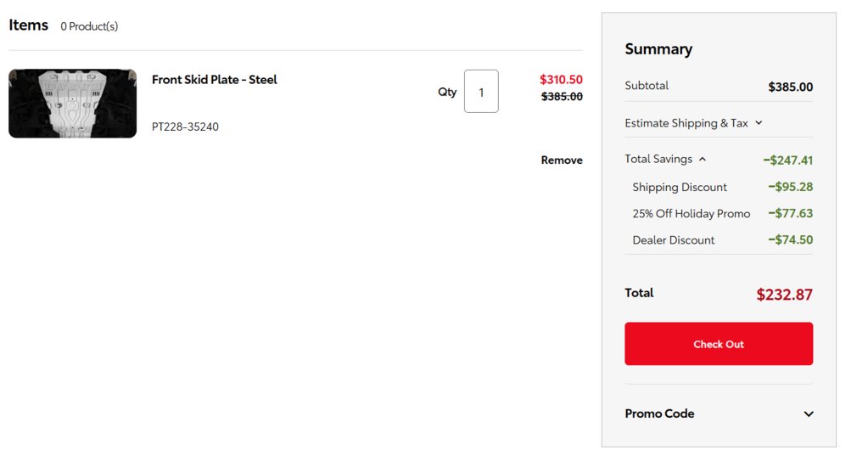Image resolution: width=868 pixels, height=467 pixels.
Task: Select the Dealer Discount row
Action: click(x=722, y=240)
